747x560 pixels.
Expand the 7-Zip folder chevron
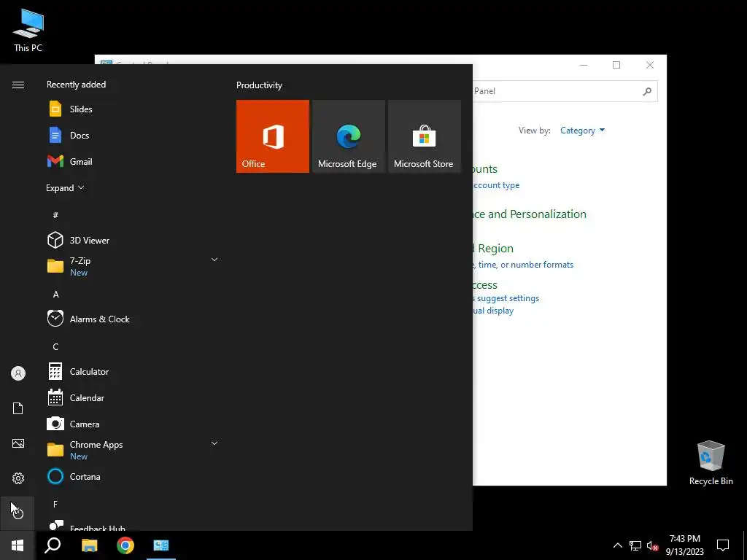[214, 260]
